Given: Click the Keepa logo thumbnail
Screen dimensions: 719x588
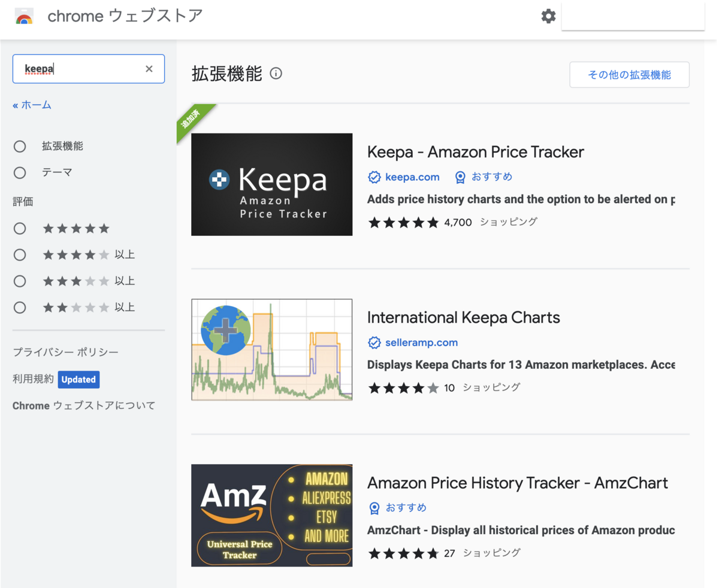Looking at the screenshot, I should coord(272,184).
